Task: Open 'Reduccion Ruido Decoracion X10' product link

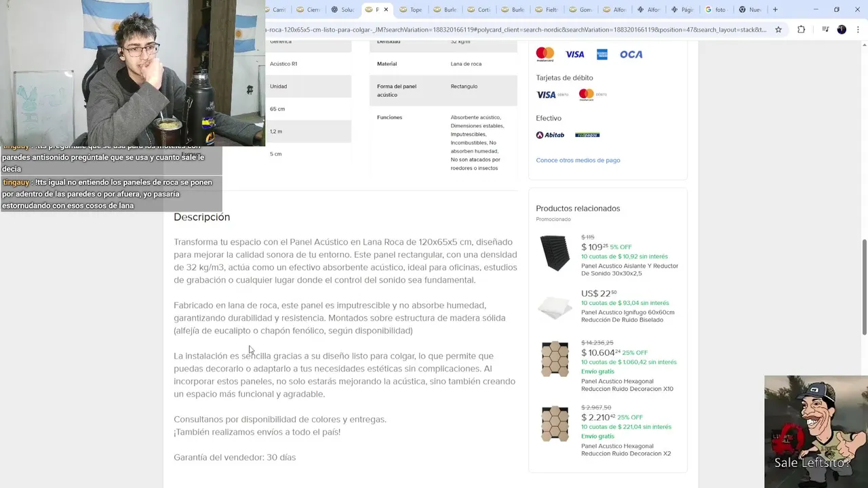Action: 627,385
